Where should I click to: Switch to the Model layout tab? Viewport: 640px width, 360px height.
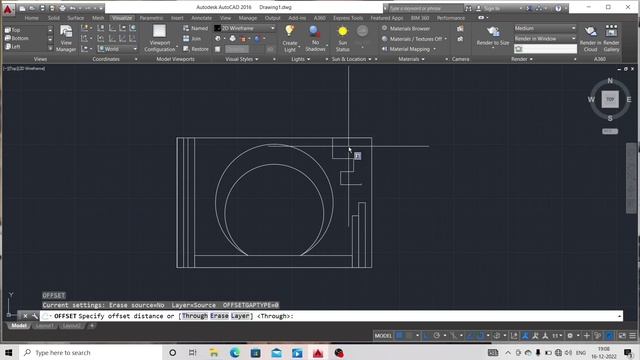19,326
